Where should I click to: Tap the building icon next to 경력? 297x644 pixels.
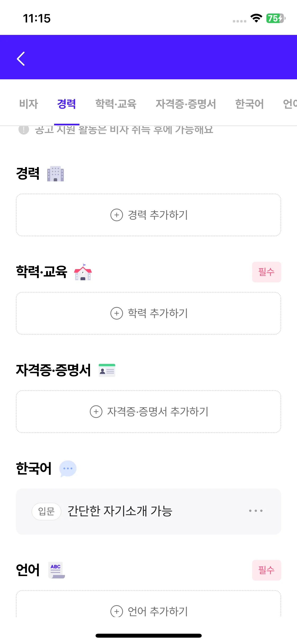pos(55,174)
